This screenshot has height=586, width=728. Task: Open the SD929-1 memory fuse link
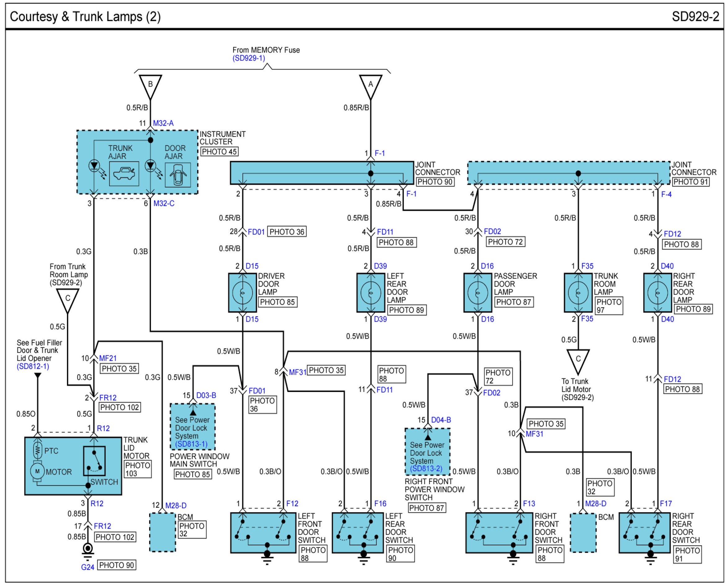coord(249,58)
